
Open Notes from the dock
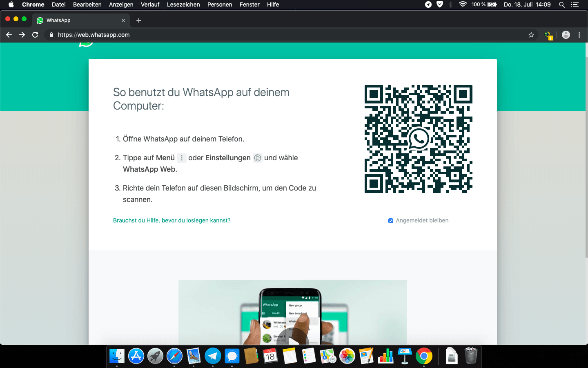pyautogui.click(x=290, y=356)
